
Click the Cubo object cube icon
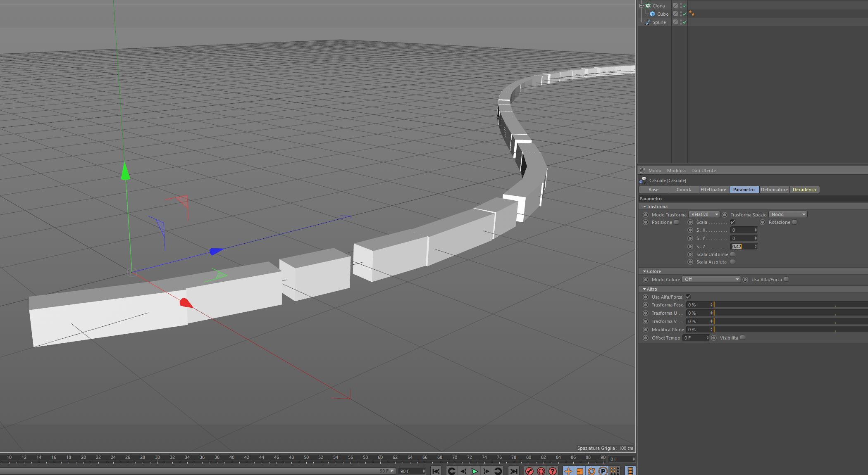click(652, 14)
